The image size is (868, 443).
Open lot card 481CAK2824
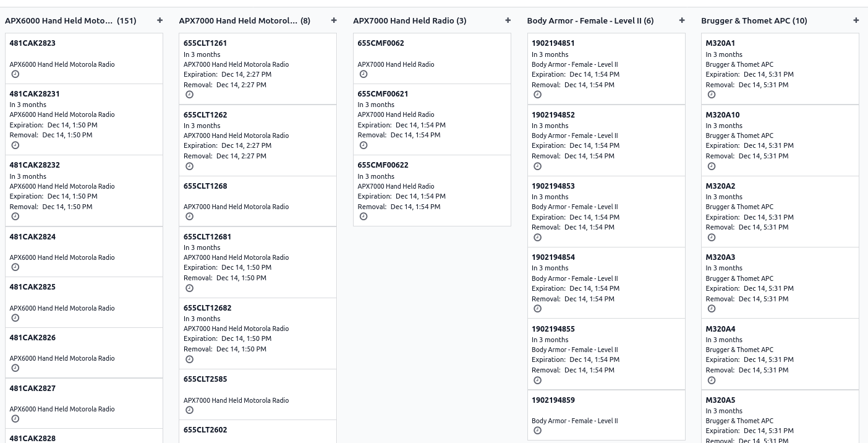point(84,252)
